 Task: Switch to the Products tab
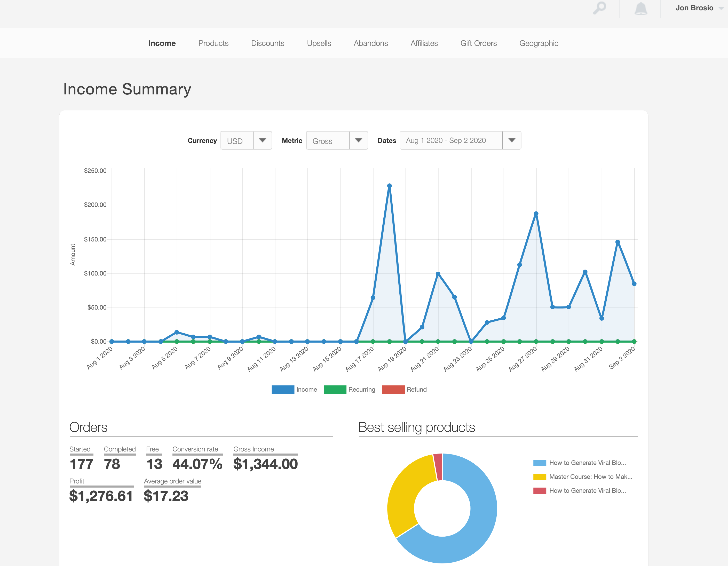point(213,43)
